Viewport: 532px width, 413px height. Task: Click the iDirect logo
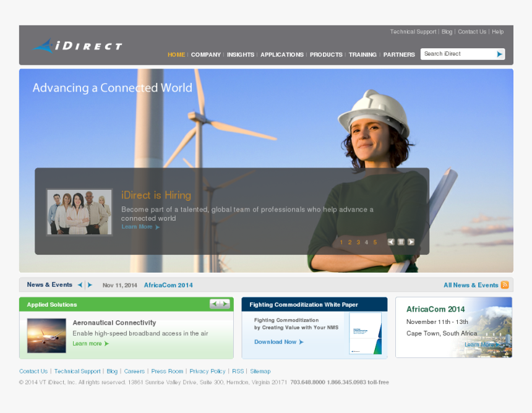(77, 45)
